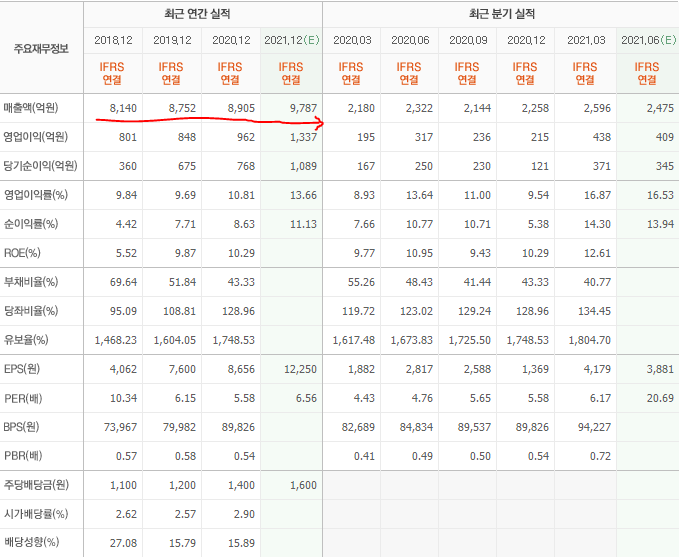Click the BPS(원) row label
Viewport: 683px width, 557px height.
coord(21,427)
